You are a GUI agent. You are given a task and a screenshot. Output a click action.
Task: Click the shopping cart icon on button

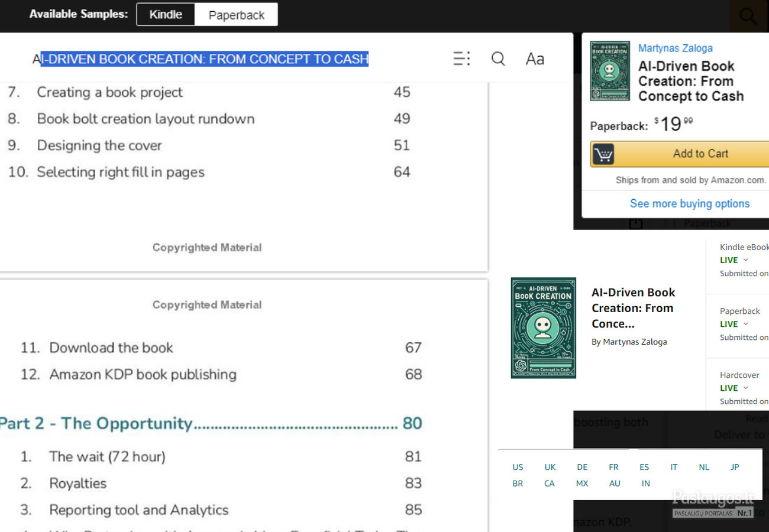click(603, 154)
